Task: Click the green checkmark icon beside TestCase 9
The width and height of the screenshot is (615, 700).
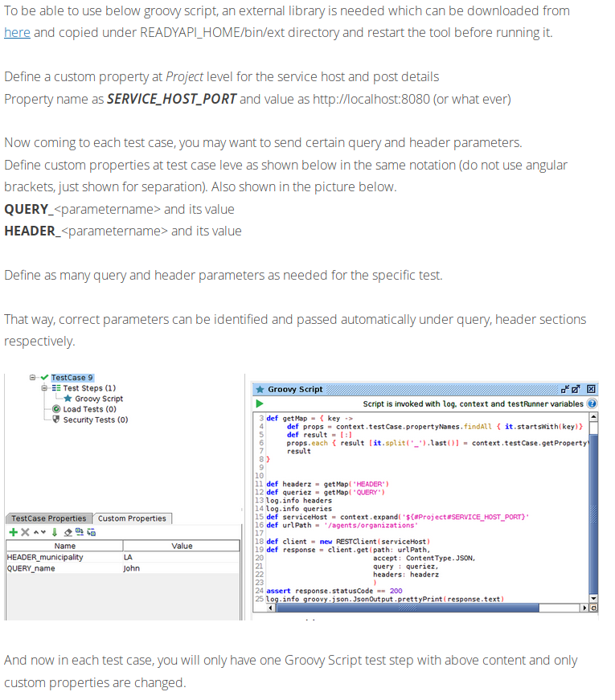Action: [x=44, y=378]
